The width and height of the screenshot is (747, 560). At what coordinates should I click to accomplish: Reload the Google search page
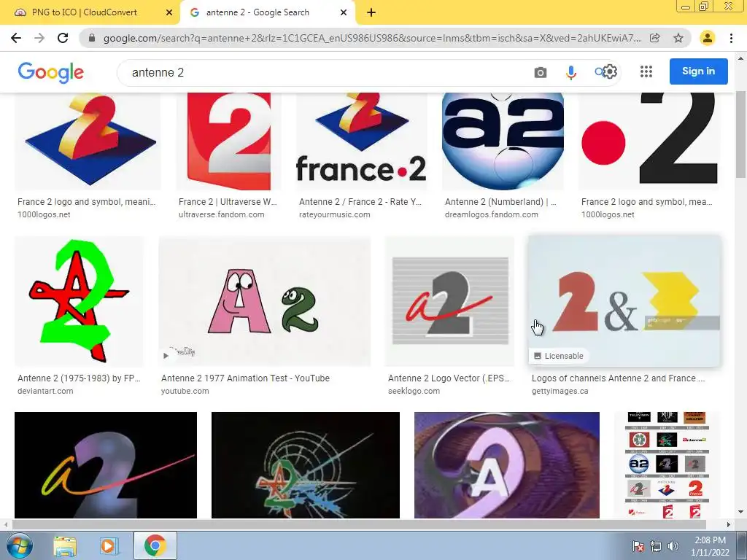63,38
